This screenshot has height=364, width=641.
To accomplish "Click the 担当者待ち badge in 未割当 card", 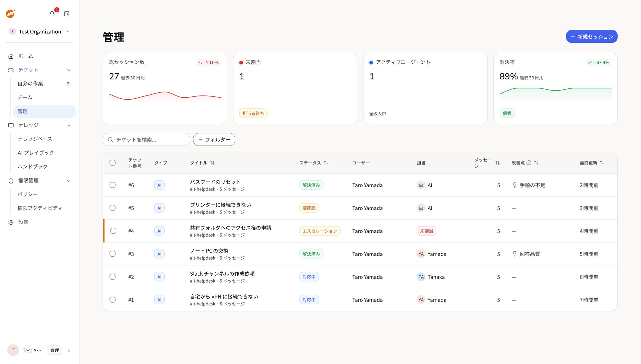I will point(253,113).
